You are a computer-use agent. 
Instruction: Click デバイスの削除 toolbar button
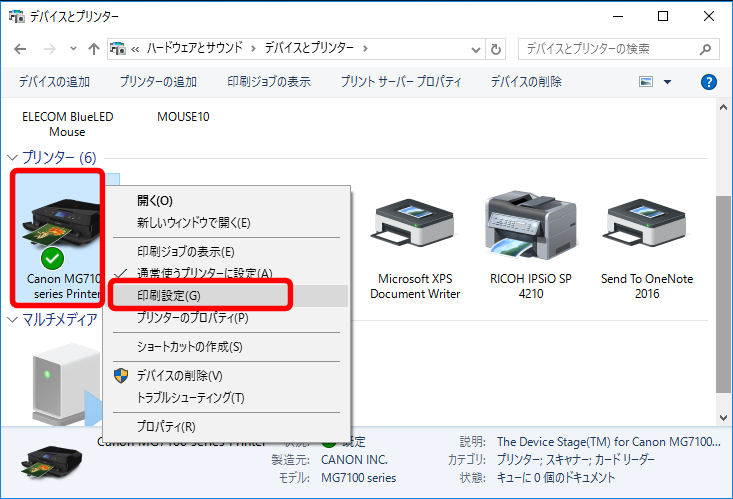point(526,82)
